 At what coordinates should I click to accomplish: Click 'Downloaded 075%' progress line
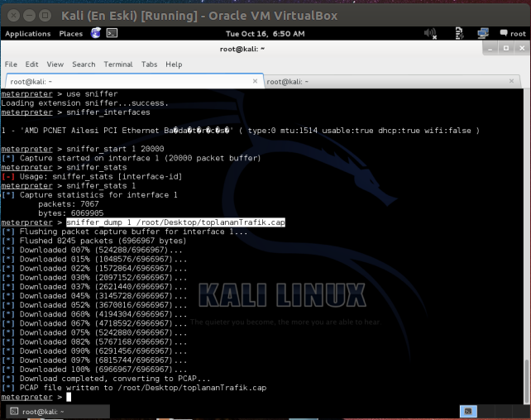(x=93, y=332)
